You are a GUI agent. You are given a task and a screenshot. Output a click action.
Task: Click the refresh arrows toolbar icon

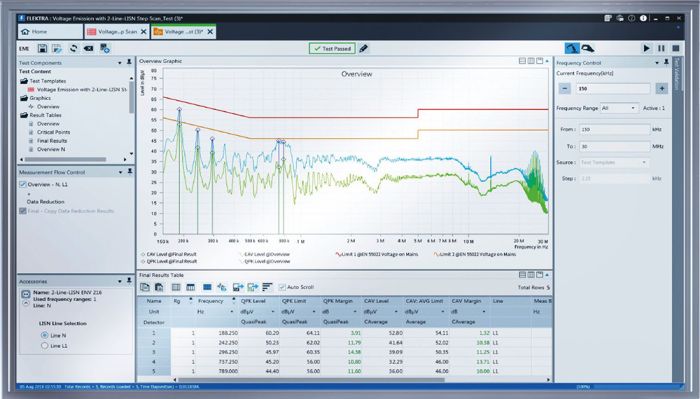[x=73, y=48]
